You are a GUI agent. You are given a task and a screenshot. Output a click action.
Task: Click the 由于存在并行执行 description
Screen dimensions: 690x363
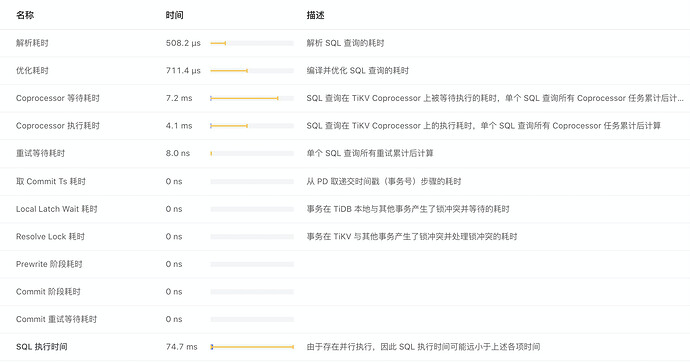coord(423,347)
